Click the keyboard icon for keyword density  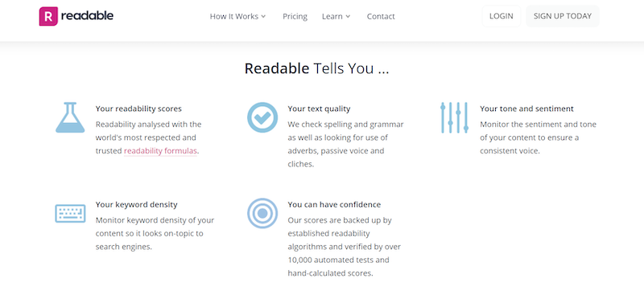70,213
